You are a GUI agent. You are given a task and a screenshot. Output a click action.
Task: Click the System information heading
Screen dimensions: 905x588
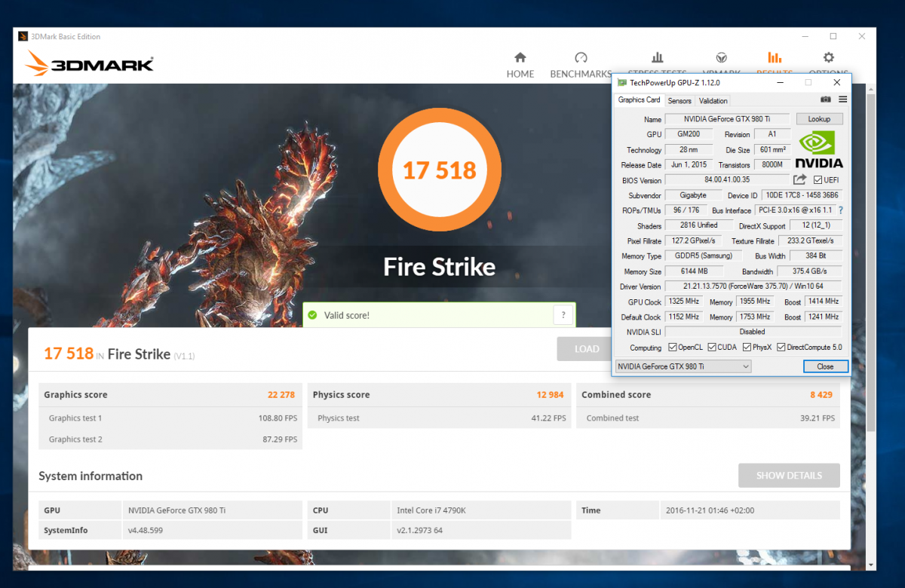(90, 476)
